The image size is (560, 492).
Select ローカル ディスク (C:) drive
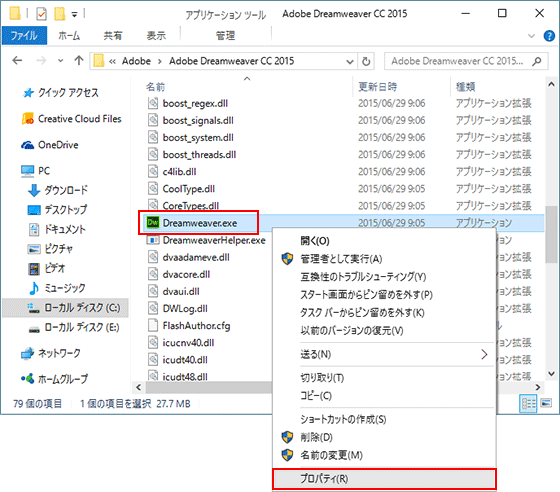[x=66, y=308]
